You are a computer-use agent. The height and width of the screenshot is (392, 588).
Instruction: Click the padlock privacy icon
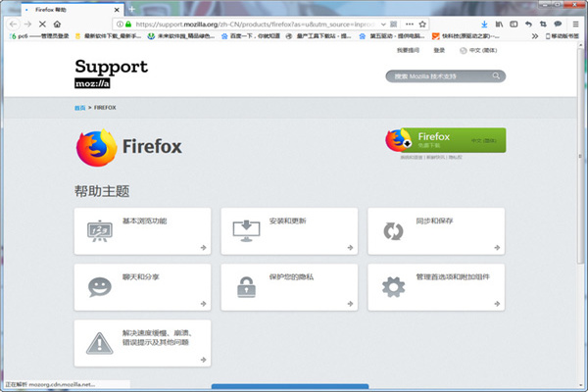click(x=246, y=287)
